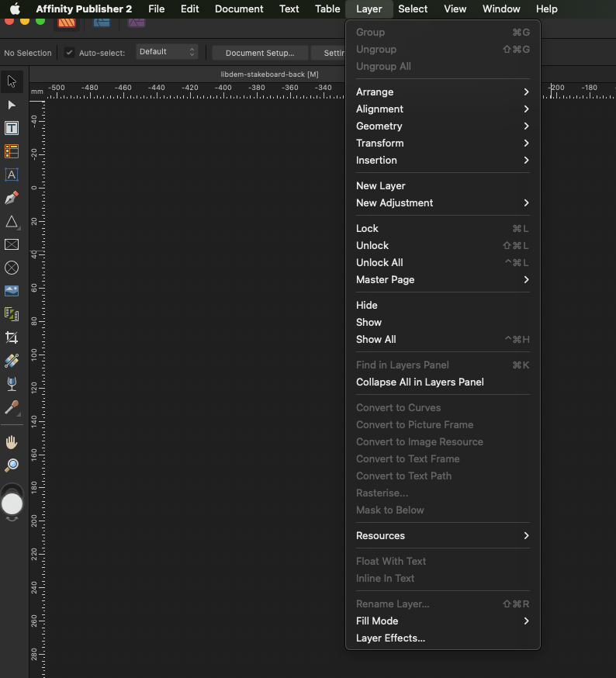Select the Data Merge Layout tool

click(12, 314)
